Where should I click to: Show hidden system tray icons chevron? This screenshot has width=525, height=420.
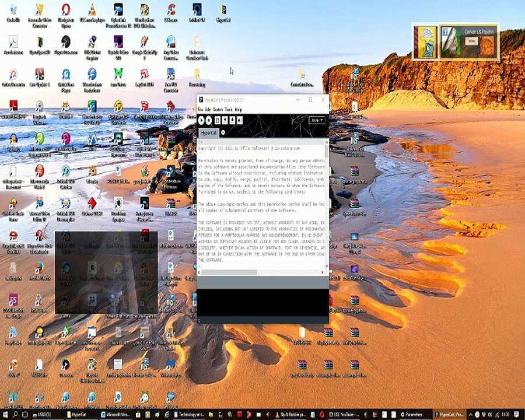coord(471,415)
